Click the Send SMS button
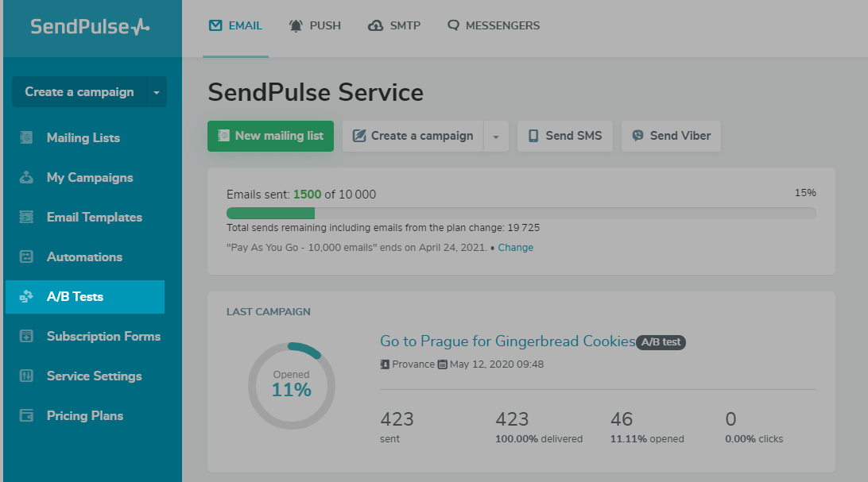The height and width of the screenshot is (482, 868). [565, 136]
